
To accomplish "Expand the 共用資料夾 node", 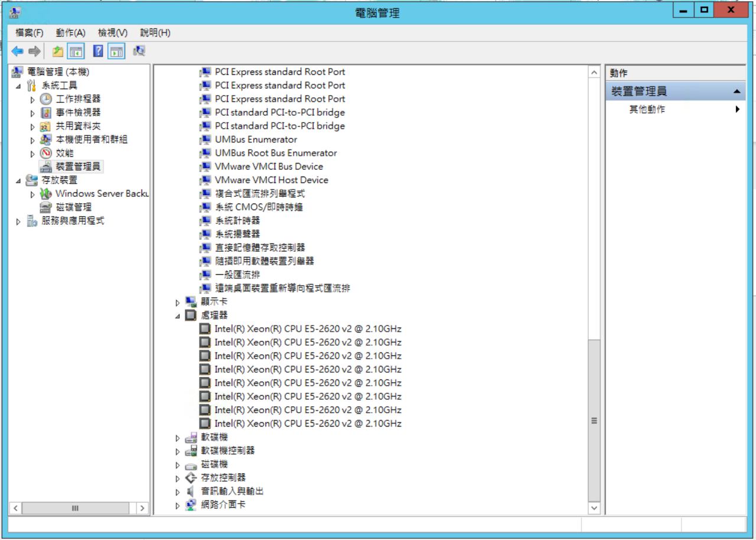I will pyautogui.click(x=33, y=126).
